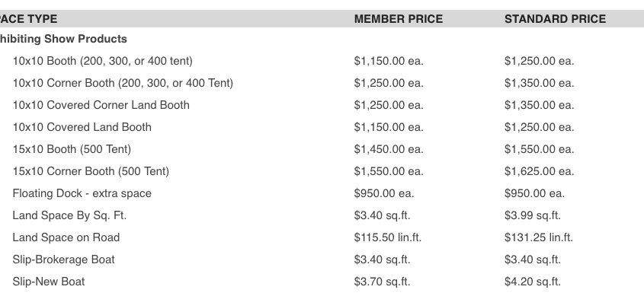The image size is (644, 296).
Task: Click 10x10 Corner Booth (200, 300, or 400 Tent)
Action: pyautogui.click(x=123, y=83)
